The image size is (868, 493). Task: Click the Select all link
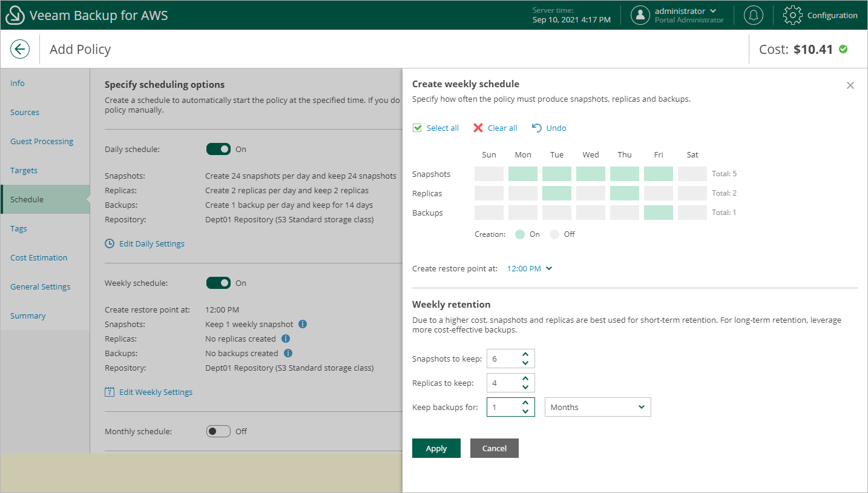(442, 128)
